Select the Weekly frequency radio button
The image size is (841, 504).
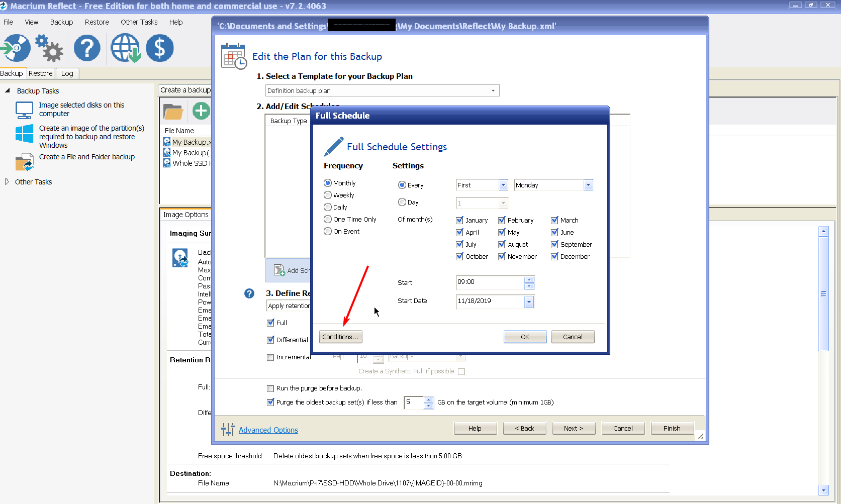[x=328, y=195]
